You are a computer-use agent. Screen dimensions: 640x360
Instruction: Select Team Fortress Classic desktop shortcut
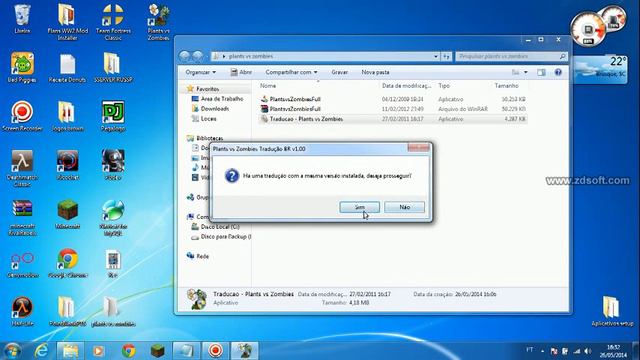(113, 22)
